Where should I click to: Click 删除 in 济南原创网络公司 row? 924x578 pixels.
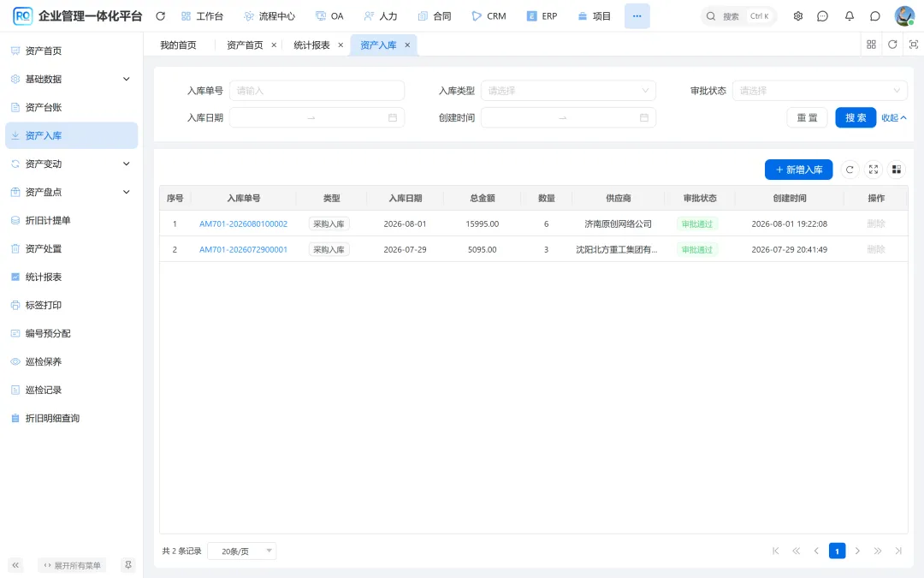(876, 223)
